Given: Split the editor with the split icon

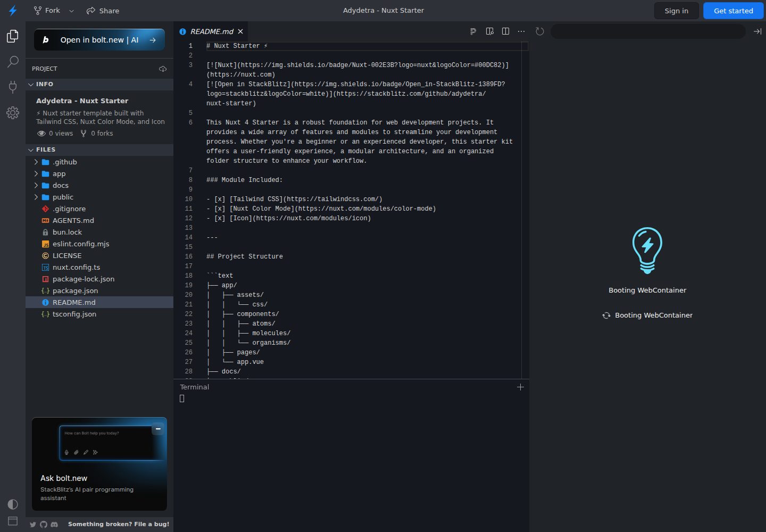Looking at the screenshot, I should pyautogui.click(x=505, y=31).
